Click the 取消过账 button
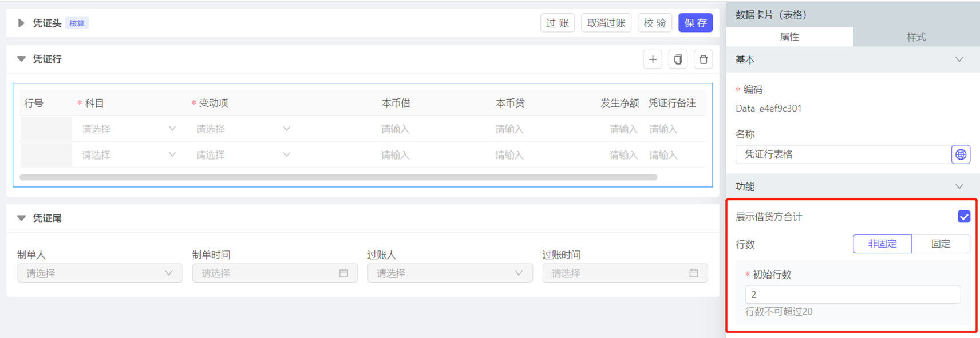980x338 pixels. [606, 23]
